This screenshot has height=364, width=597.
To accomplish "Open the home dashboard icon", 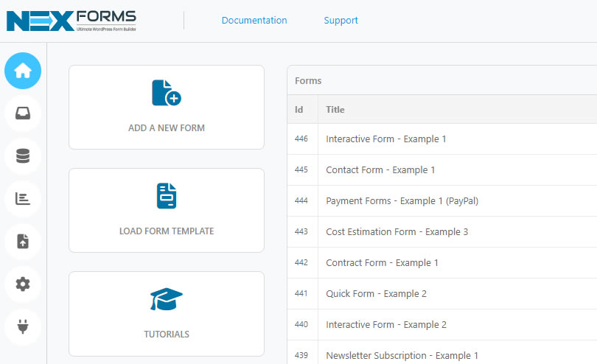I will 23,71.
